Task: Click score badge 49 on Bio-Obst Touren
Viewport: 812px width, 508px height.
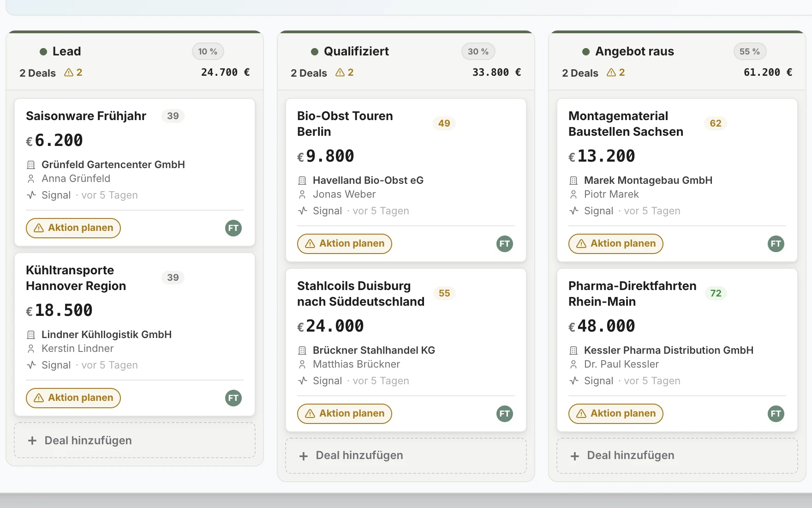Action: click(x=444, y=123)
